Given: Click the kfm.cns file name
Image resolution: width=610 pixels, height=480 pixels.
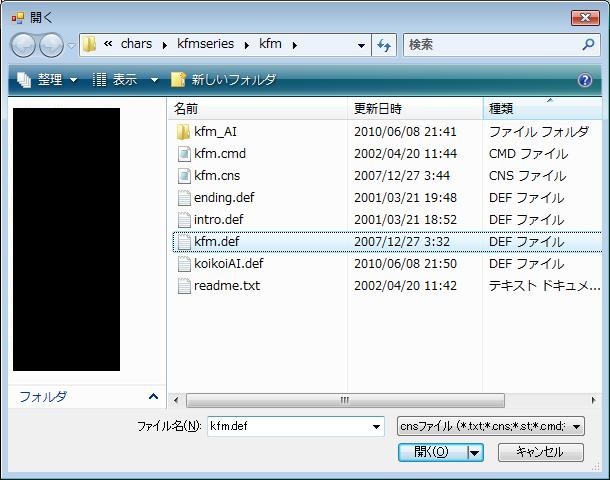Looking at the screenshot, I should coord(217,176).
